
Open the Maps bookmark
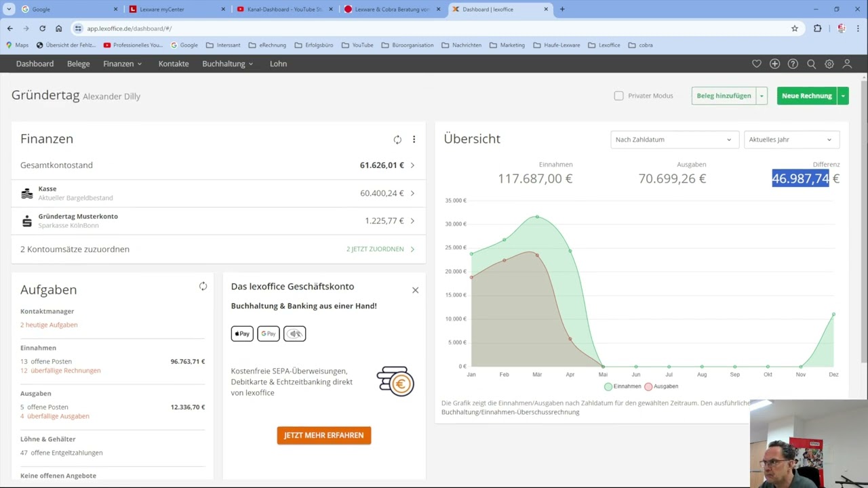pyautogui.click(x=17, y=45)
